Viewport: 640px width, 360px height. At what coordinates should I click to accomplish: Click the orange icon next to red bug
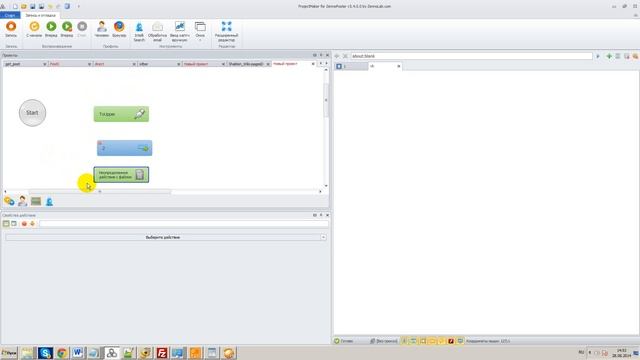(32, 224)
